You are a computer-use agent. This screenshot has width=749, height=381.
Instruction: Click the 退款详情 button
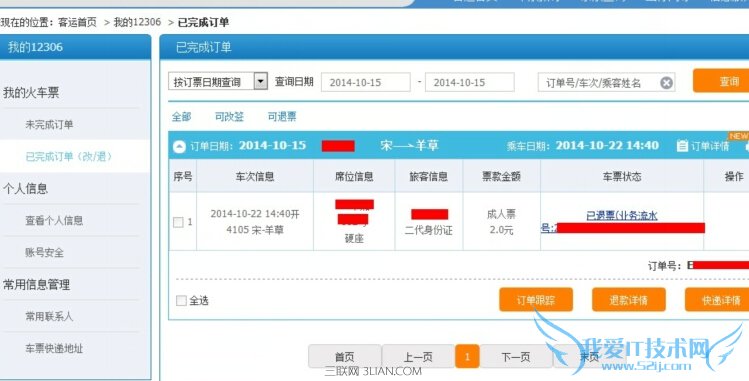629,300
